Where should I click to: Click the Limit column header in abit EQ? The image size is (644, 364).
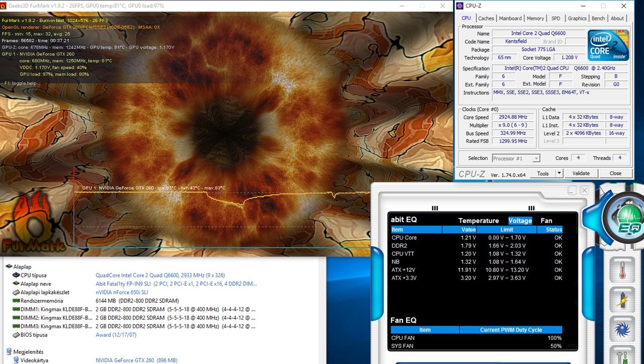pyautogui.click(x=507, y=230)
